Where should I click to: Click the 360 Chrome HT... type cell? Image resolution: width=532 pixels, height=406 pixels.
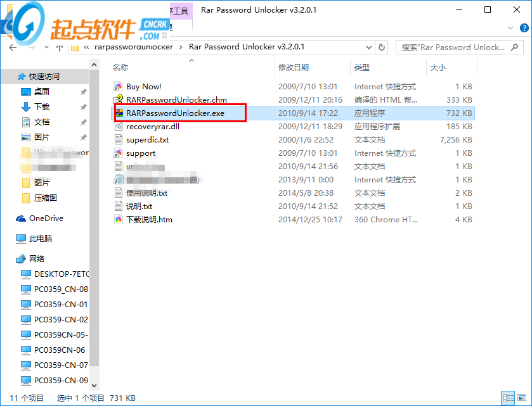tap(386, 220)
